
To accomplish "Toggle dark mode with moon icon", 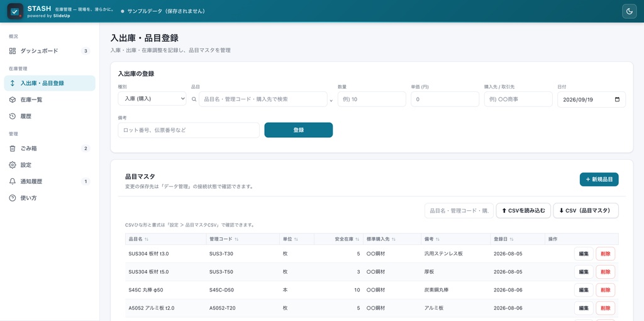I will pos(629,11).
